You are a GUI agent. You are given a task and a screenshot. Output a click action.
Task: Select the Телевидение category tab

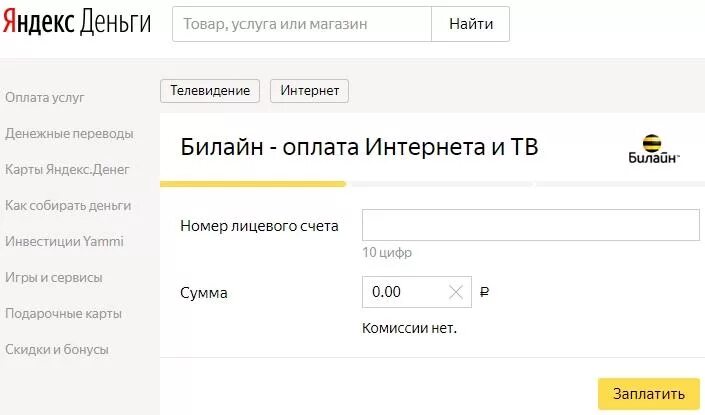coord(210,91)
